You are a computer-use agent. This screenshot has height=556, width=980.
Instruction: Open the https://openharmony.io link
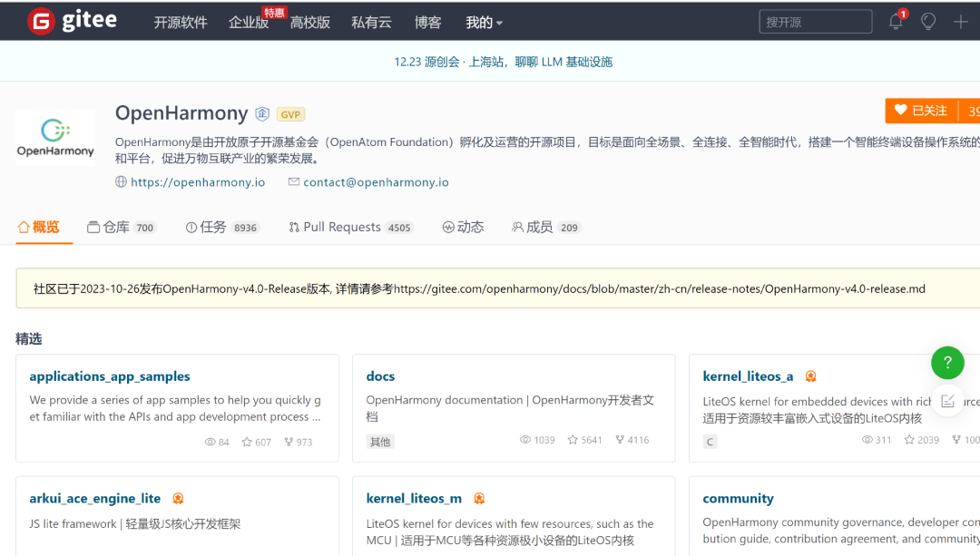(198, 181)
